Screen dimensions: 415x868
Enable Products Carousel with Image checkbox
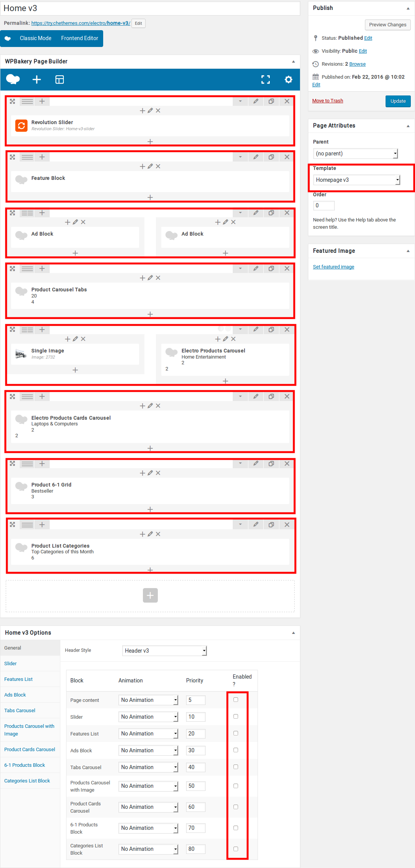pos(236,786)
